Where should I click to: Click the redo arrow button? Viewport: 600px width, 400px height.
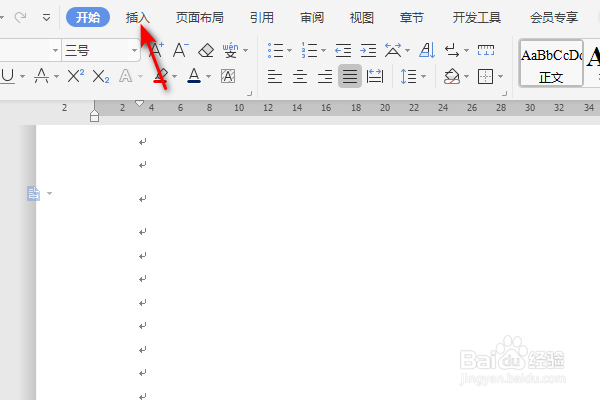click(x=21, y=17)
